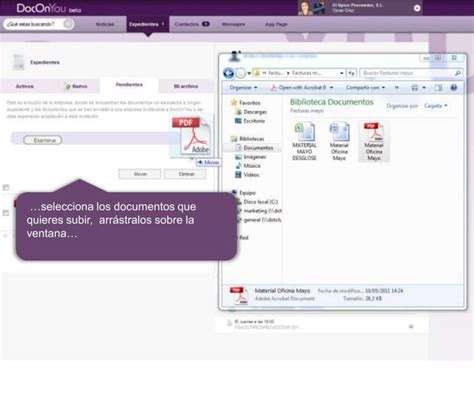This screenshot has height=395, width=474.
Task: Open the Contactos navigation item
Action: point(192,24)
